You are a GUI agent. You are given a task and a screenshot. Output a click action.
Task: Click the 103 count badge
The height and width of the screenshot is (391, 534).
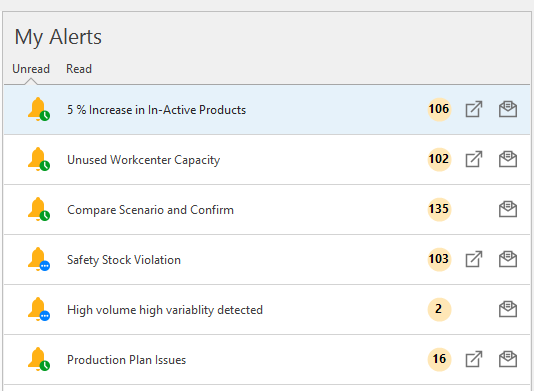tap(439, 260)
